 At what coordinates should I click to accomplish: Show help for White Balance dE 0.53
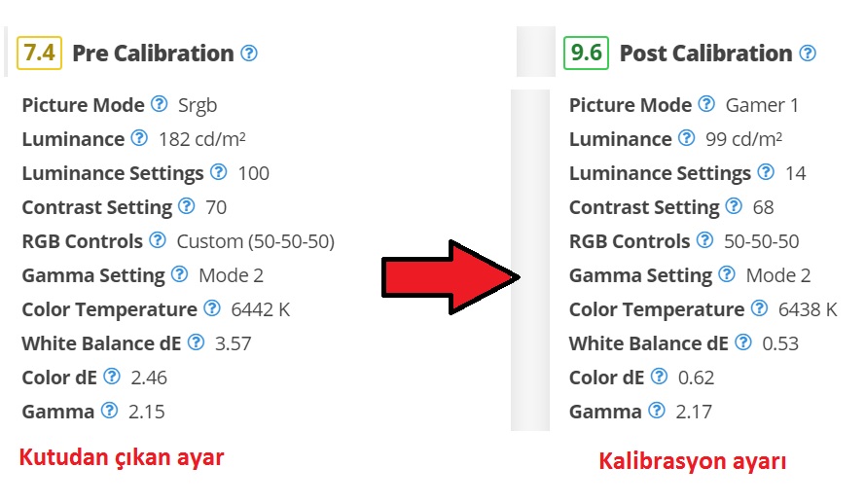coord(743,342)
